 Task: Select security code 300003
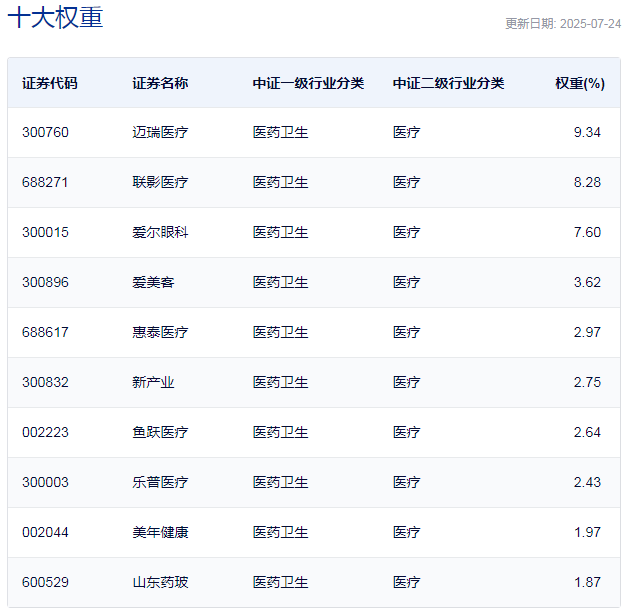pyautogui.click(x=45, y=482)
